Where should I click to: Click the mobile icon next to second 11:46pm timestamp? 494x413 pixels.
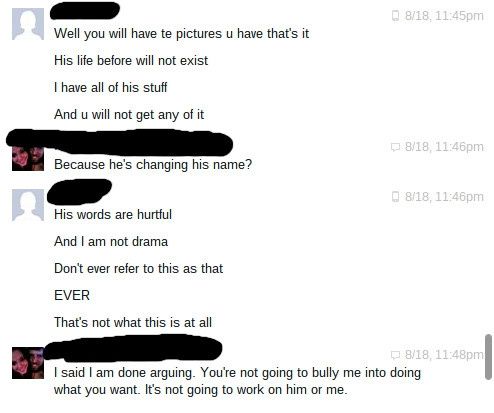click(x=395, y=196)
